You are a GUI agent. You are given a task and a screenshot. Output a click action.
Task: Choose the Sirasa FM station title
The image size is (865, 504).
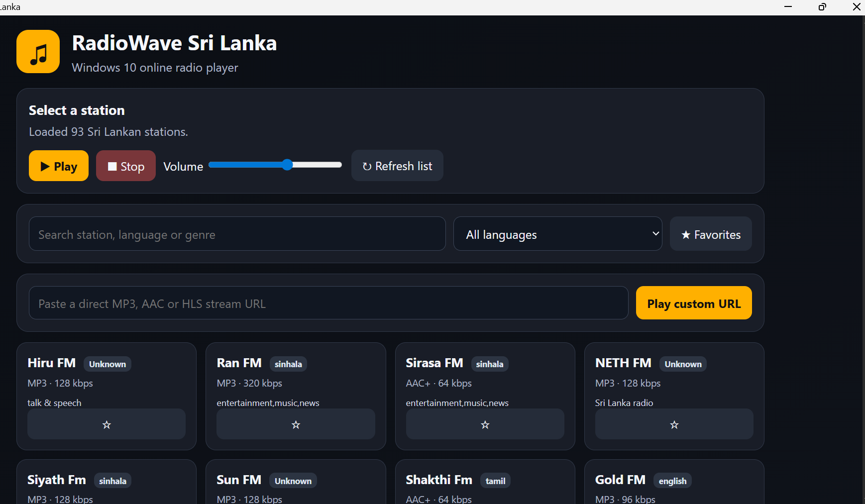pyautogui.click(x=434, y=363)
